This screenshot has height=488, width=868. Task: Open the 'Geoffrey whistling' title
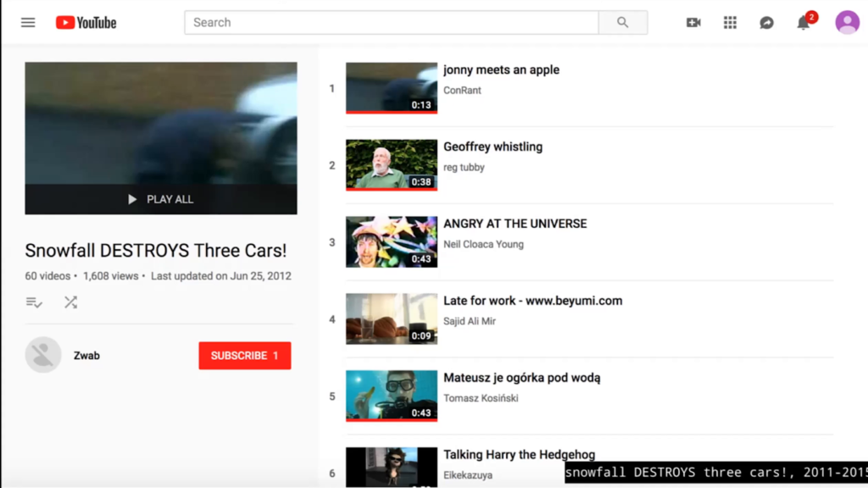point(492,147)
